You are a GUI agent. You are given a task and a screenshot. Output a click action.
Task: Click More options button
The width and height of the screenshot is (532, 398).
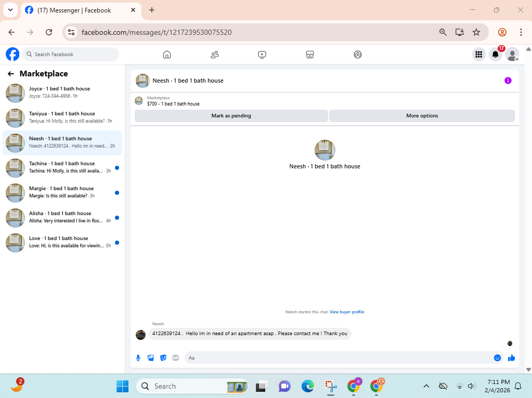click(422, 115)
